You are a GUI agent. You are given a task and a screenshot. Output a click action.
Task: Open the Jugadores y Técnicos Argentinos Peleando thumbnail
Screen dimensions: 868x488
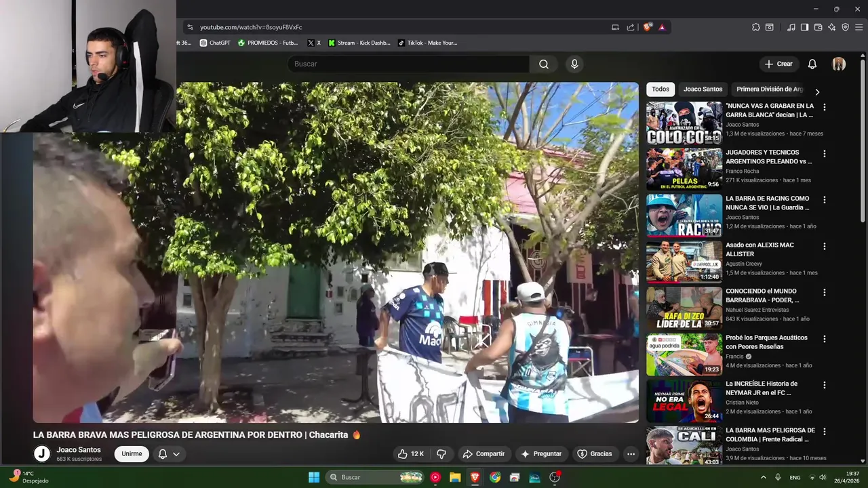pos(684,169)
